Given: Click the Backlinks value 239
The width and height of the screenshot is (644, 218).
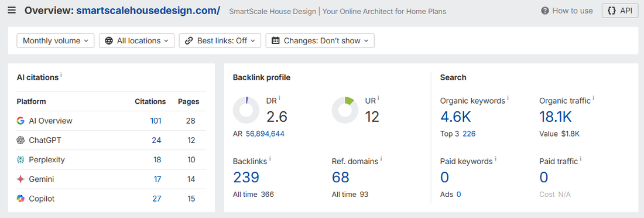Looking at the screenshot, I should pyautogui.click(x=246, y=178).
